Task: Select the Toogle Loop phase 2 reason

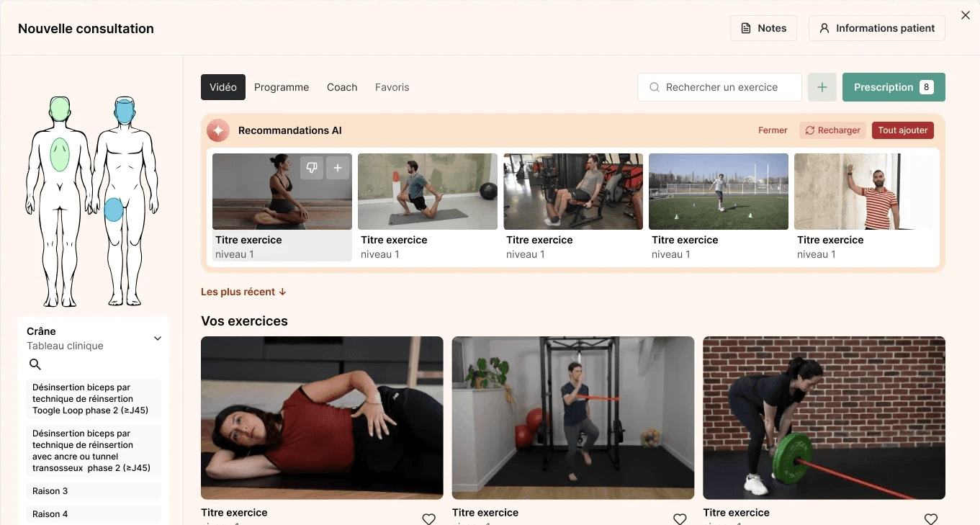Action: click(x=94, y=399)
